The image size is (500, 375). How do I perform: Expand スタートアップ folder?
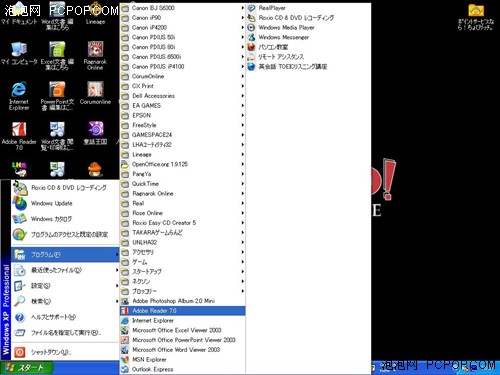[x=183, y=271]
